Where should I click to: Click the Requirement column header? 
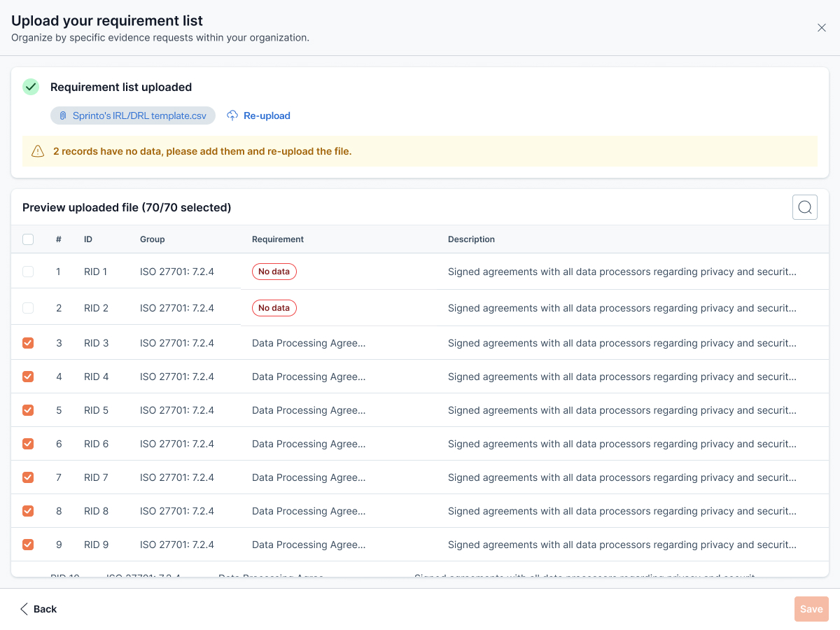pyautogui.click(x=278, y=239)
